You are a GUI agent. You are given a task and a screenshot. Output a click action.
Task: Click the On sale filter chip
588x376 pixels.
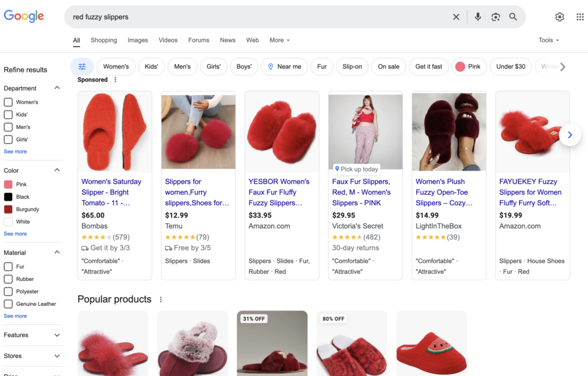(389, 67)
